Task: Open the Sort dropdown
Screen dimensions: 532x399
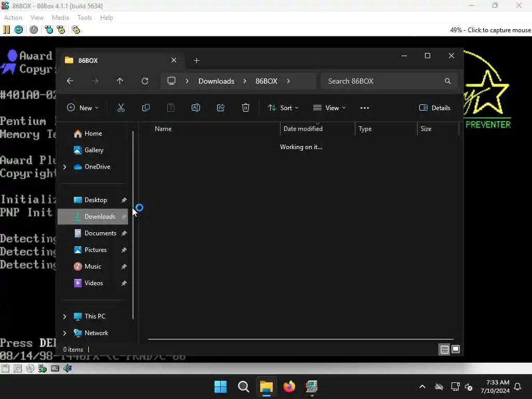Action: (283, 108)
